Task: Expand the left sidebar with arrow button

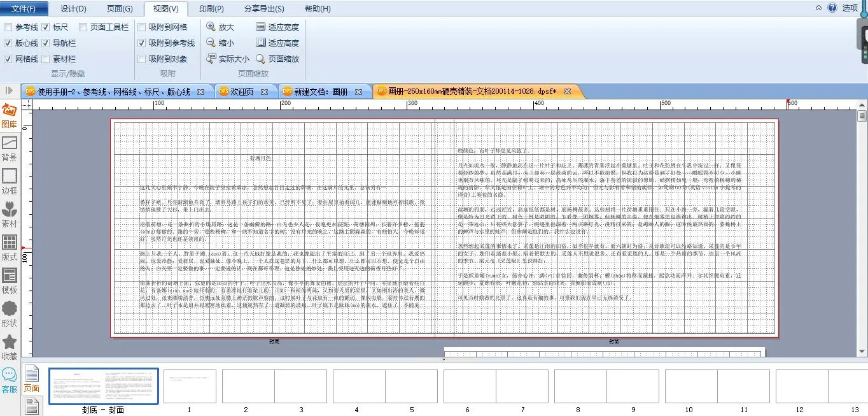Action: (x=9, y=91)
